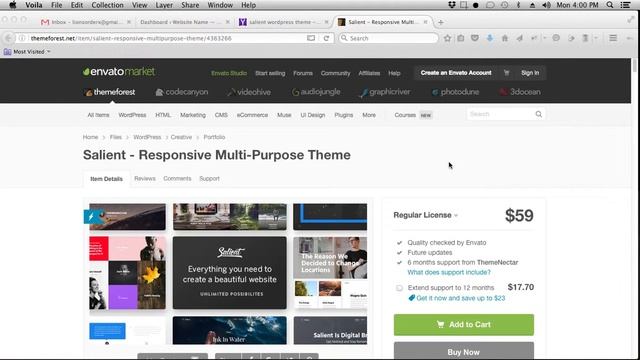
Task: Reload the page with refresh icon
Action: (326, 38)
